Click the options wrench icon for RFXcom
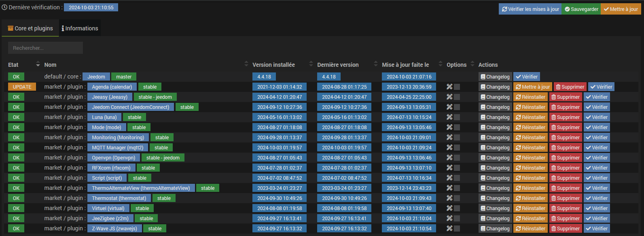This screenshot has height=236, width=644. coord(449,168)
